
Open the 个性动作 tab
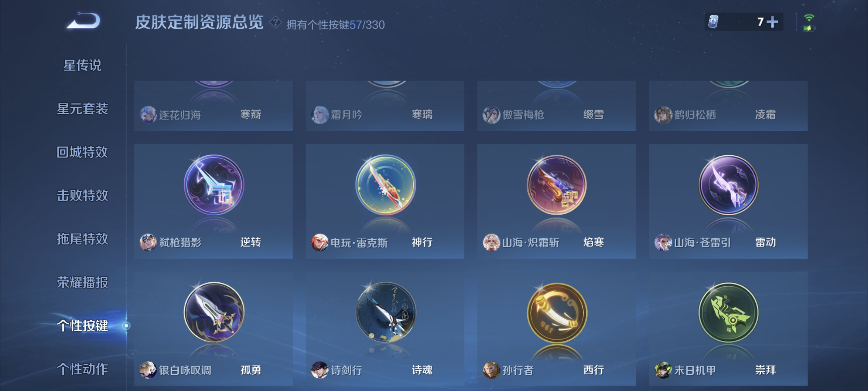point(82,370)
